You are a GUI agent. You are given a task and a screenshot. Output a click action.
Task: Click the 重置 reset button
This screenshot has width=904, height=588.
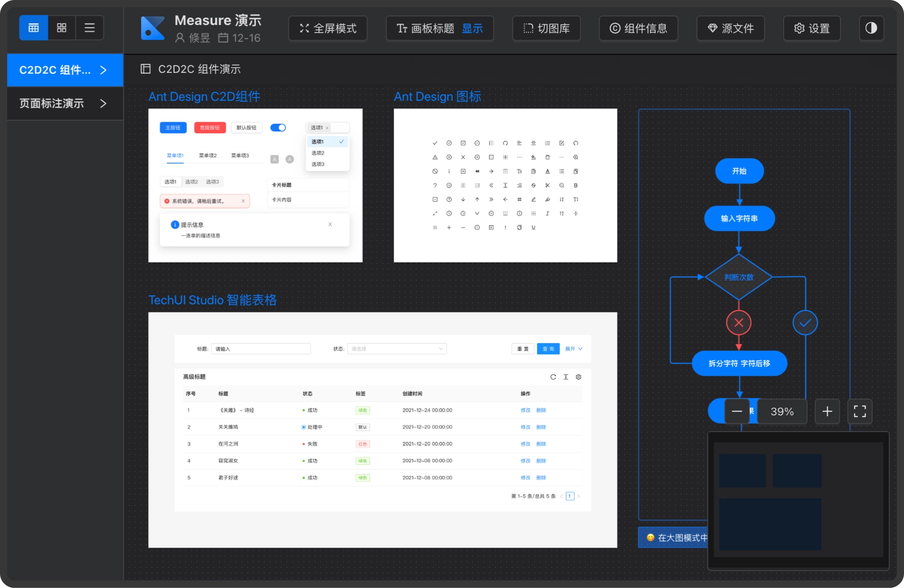click(523, 349)
